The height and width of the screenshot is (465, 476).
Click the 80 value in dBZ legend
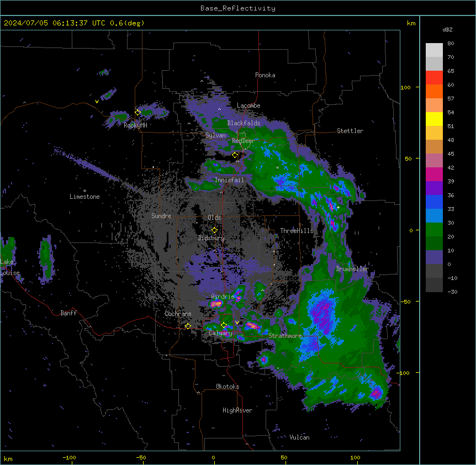click(x=451, y=44)
